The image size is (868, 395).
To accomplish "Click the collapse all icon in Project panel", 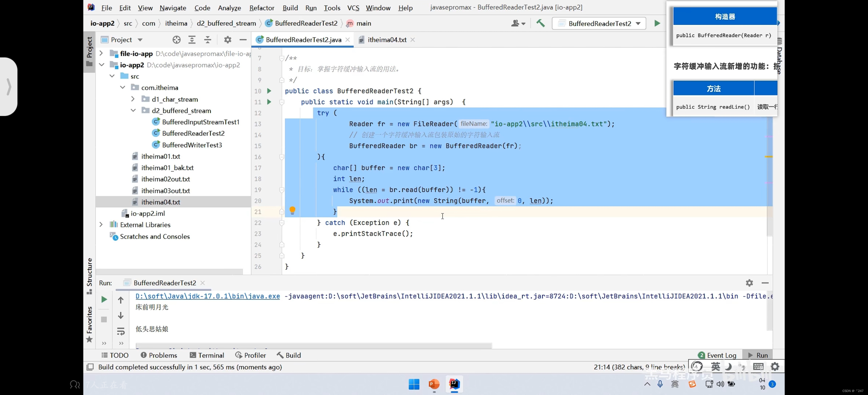I will (209, 39).
